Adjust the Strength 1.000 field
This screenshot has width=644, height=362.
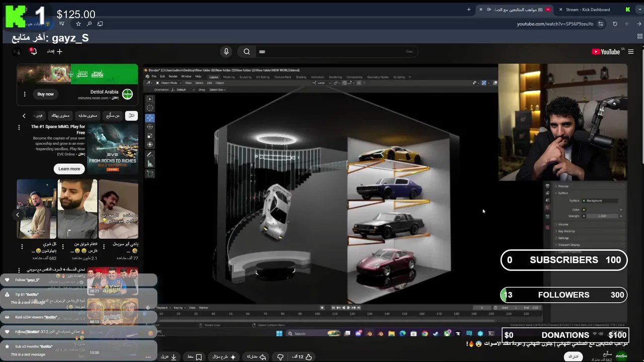tap(602, 216)
